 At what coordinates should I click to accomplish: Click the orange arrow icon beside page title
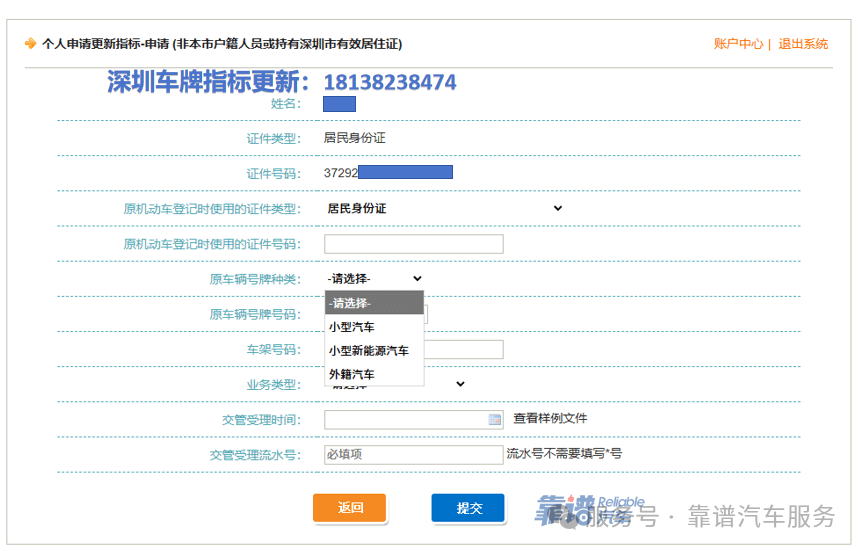click(x=30, y=44)
